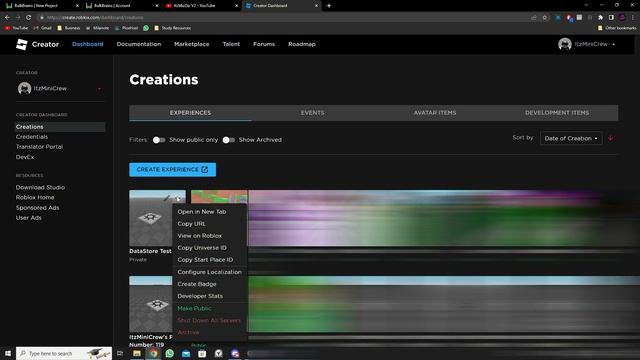Switch to the Development Items tab

(557, 113)
